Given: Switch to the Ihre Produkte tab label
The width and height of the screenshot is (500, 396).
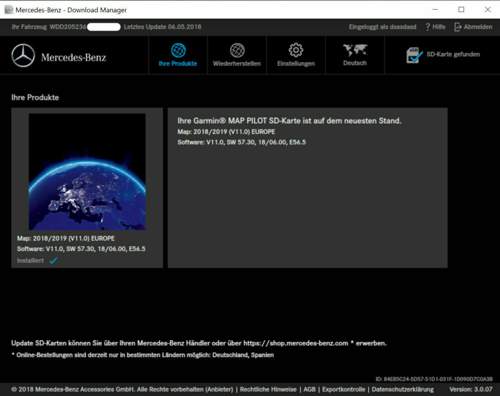Looking at the screenshot, I should 178,63.
